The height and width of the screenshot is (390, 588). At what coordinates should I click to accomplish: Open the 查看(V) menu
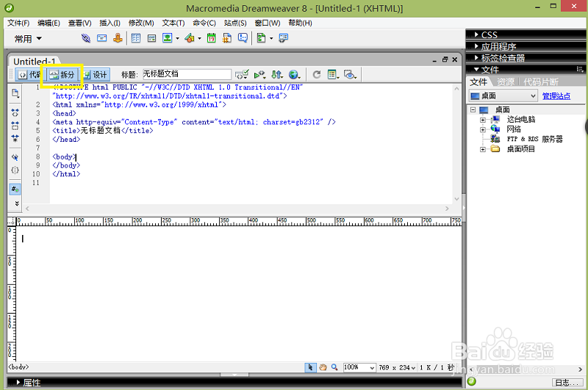(80, 23)
